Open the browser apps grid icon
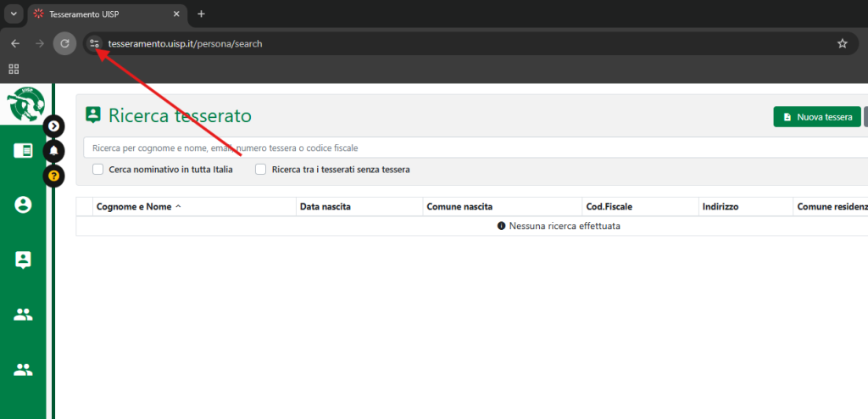Screen dimensions: 868x419 14,69
